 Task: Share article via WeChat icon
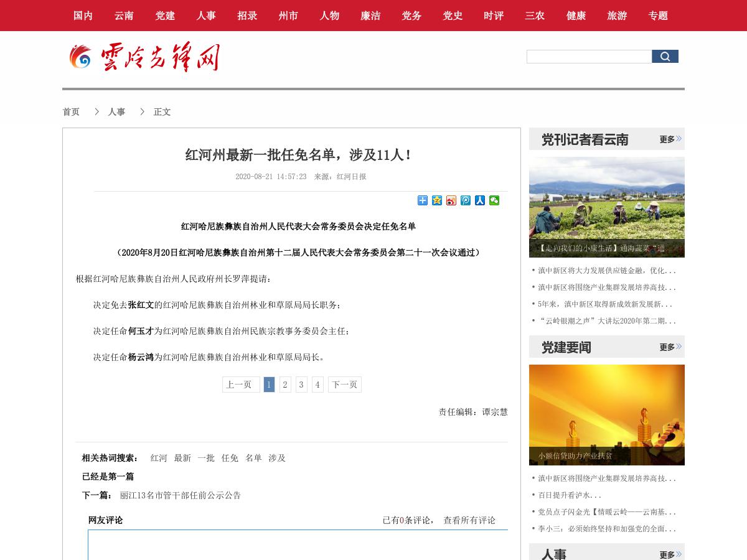point(494,200)
